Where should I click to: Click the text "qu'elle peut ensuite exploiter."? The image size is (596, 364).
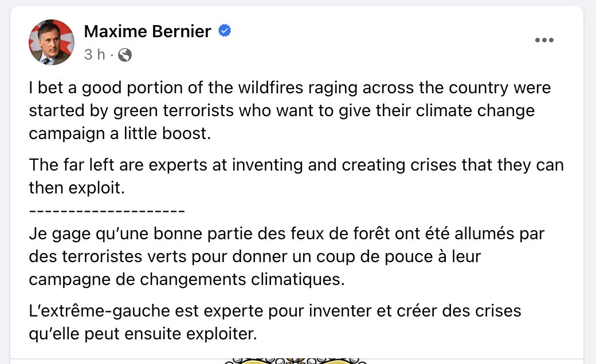point(143,334)
